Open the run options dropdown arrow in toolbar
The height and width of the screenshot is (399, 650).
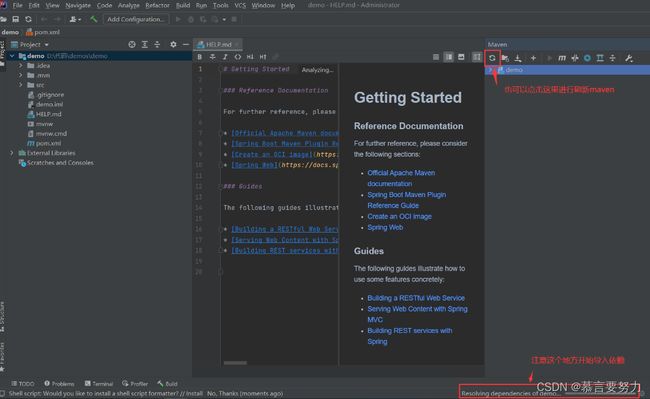[x=224, y=19]
